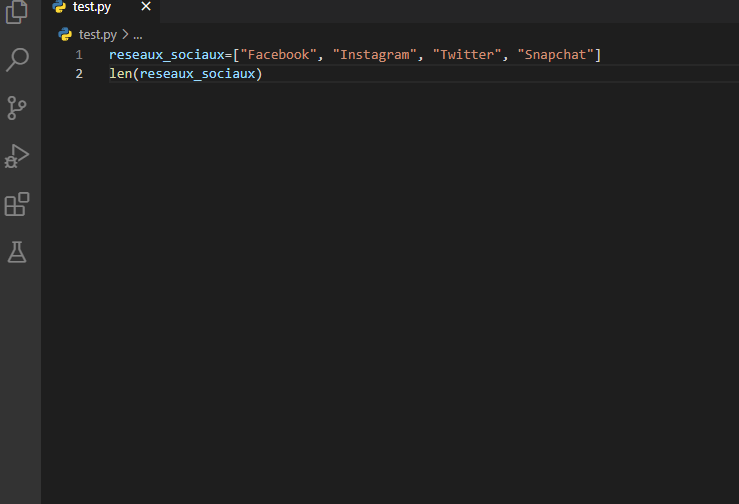Click the Python icon on the test.py tab
739x504 pixels.
(x=59, y=6)
